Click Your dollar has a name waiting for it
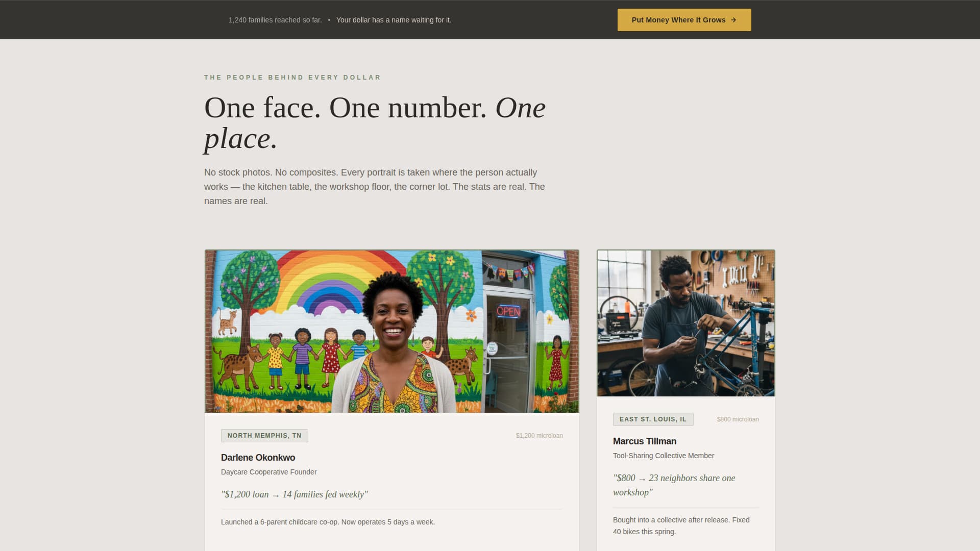The height and width of the screenshot is (551, 980). pos(394,20)
